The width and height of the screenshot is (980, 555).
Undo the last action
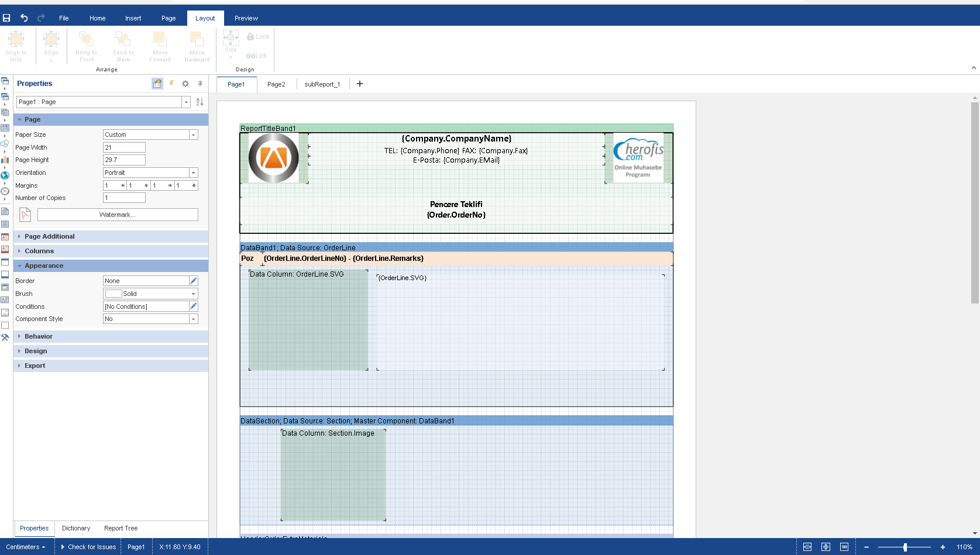click(24, 18)
